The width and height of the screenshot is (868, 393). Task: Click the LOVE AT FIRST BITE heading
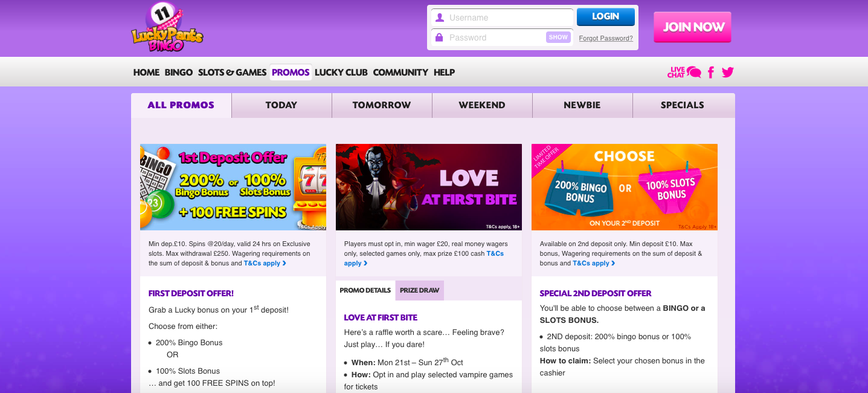click(x=381, y=317)
